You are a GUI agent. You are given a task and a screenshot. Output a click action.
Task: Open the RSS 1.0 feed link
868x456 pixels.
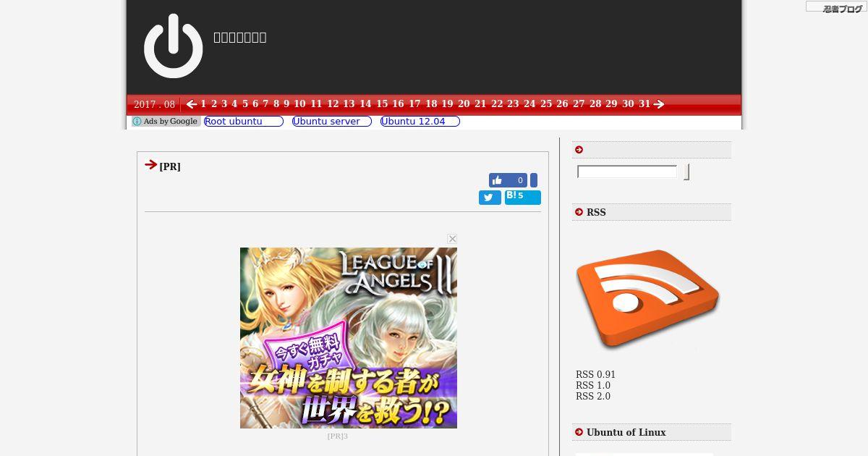tap(593, 386)
